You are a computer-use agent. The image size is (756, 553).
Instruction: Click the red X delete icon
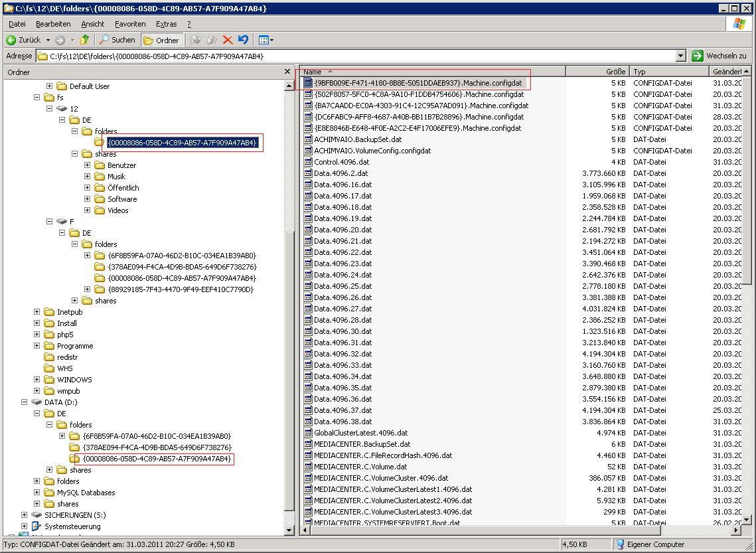228,40
